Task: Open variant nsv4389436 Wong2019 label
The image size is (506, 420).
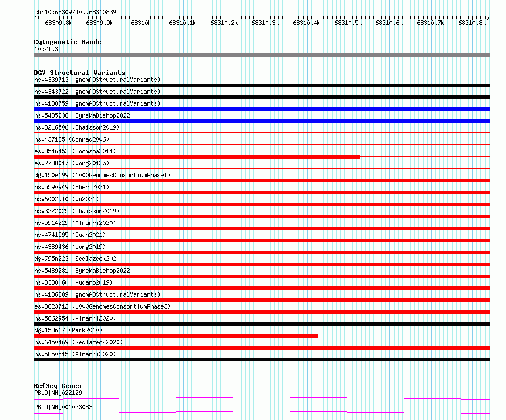Action: coord(70,247)
